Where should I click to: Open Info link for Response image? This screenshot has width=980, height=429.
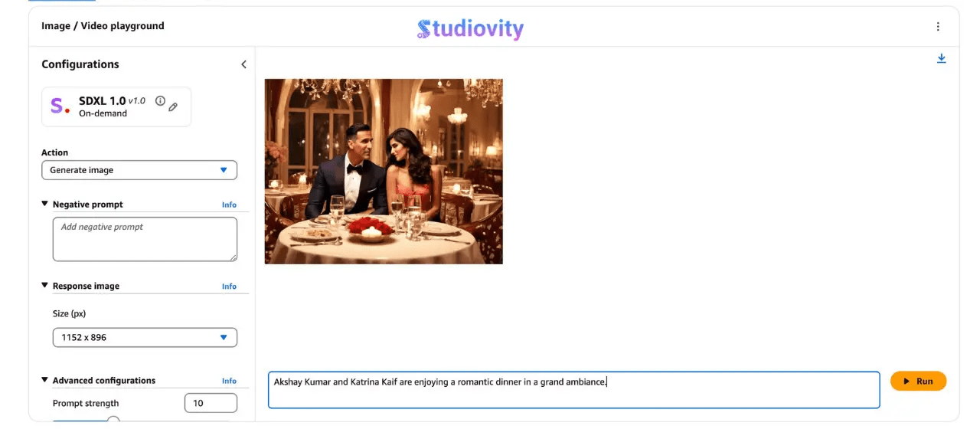pyautogui.click(x=229, y=287)
